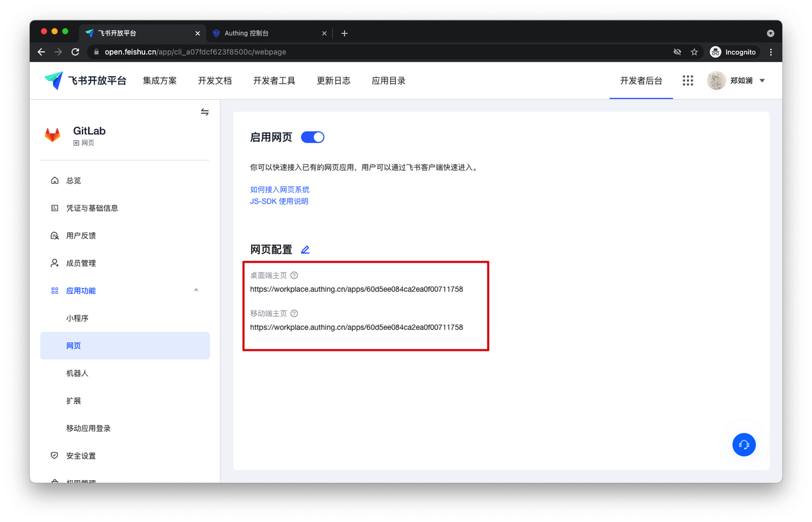Image resolution: width=812 pixels, height=522 pixels.
Task: Collapse the sidebar using the swap arrows icon
Action: point(205,112)
